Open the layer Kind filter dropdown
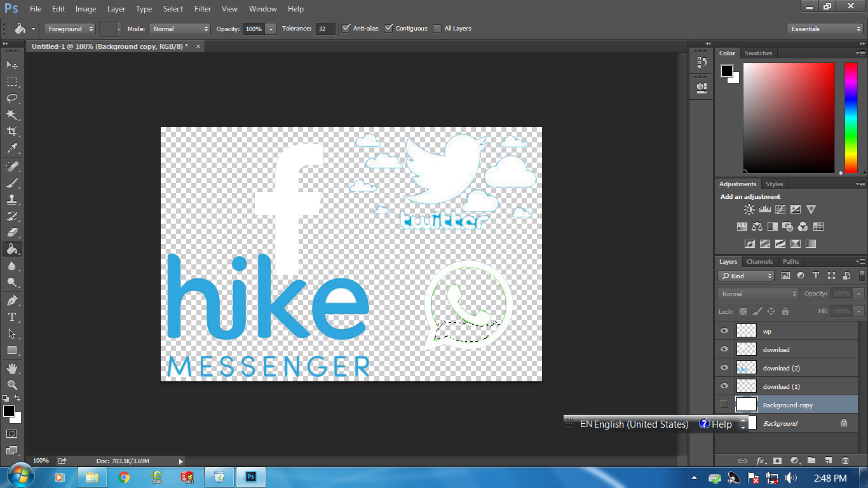Viewport: 868px width, 488px height. point(746,276)
